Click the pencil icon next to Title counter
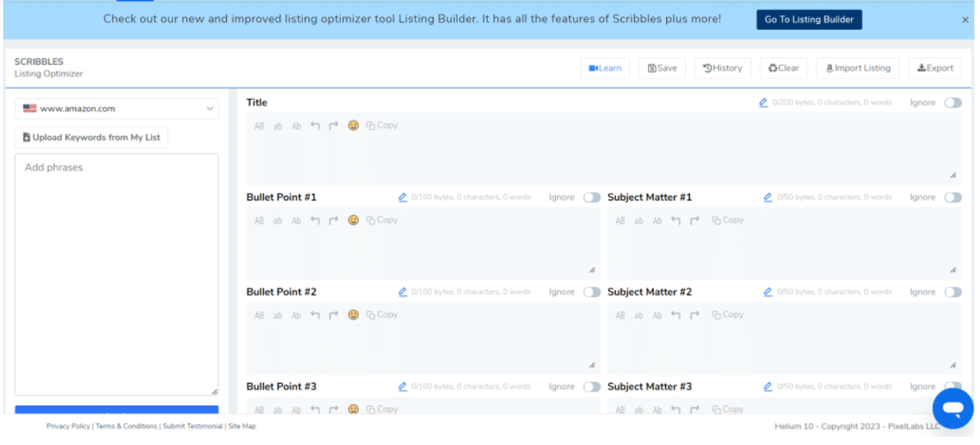Image resolution: width=980 pixels, height=445 pixels. tap(763, 103)
